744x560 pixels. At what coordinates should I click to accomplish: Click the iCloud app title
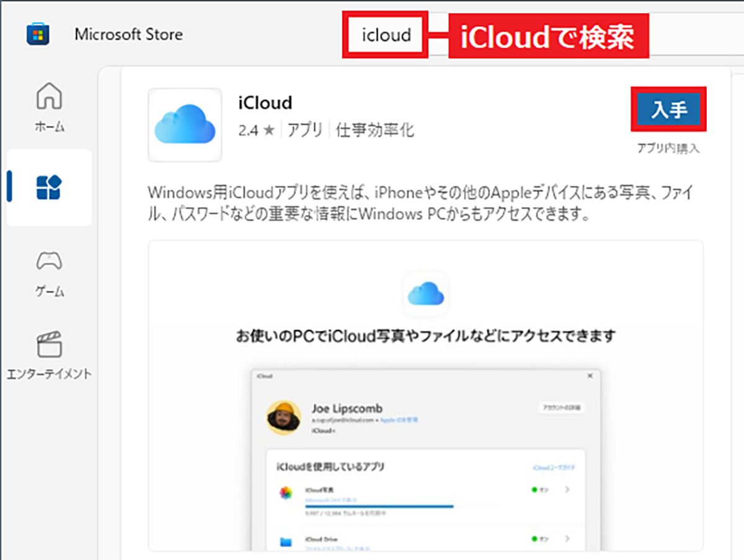(265, 102)
